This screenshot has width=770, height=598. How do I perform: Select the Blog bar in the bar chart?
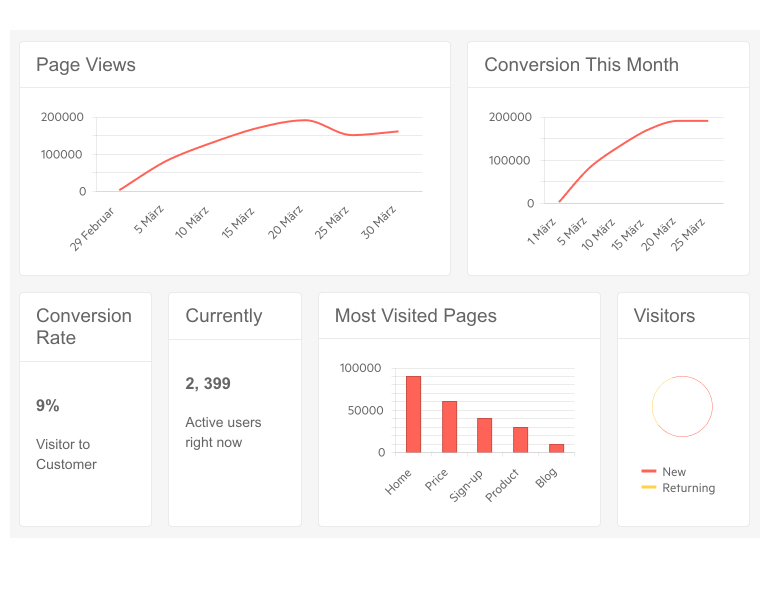556,448
